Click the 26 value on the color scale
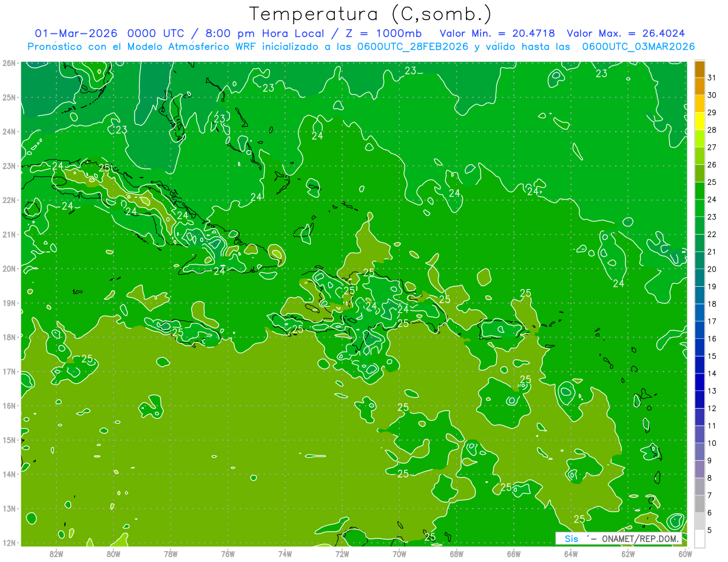Viewport: 728px width, 562px height. [x=712, y=165]
